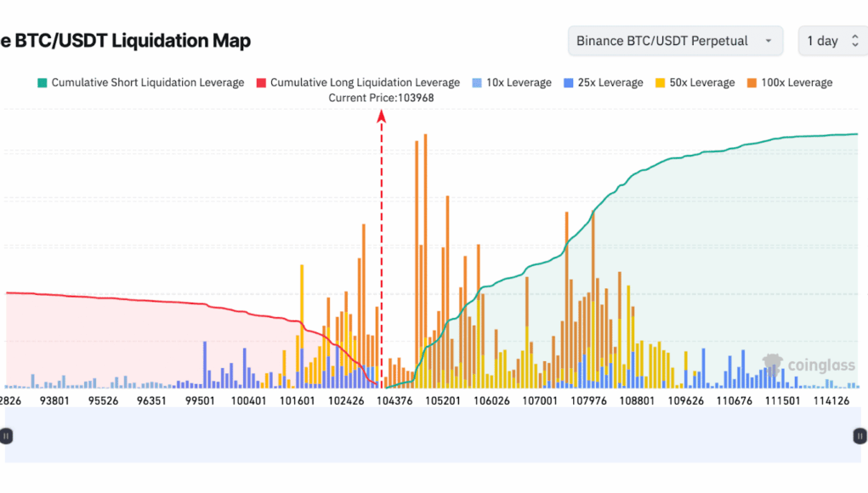Click the Current Price:103968 label
The height and width of the screenshot is (493, 868).
pos(381,98)
